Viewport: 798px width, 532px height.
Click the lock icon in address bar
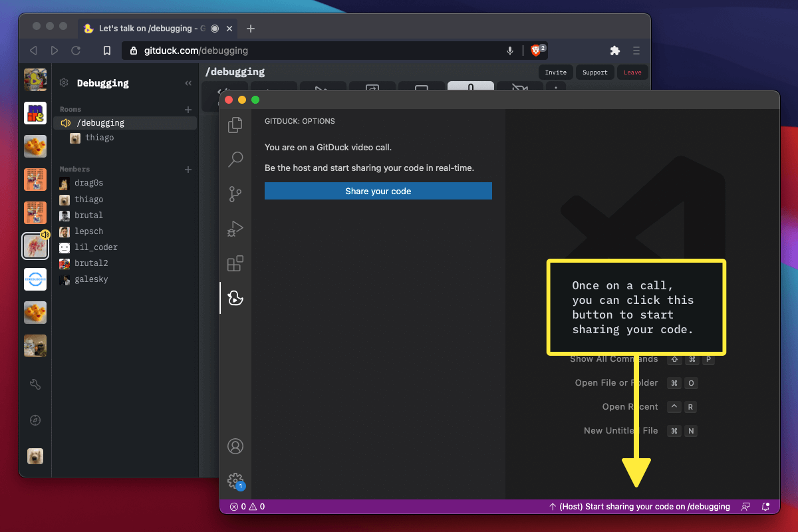coord(134,51)
